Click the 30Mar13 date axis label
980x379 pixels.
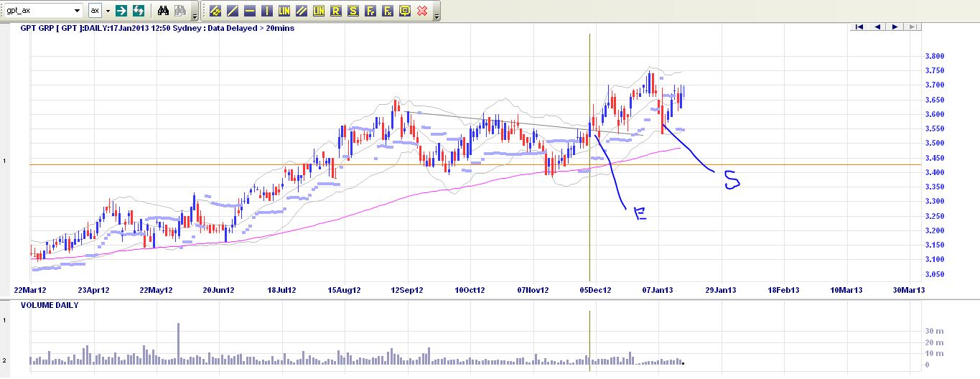pos(909,291)
